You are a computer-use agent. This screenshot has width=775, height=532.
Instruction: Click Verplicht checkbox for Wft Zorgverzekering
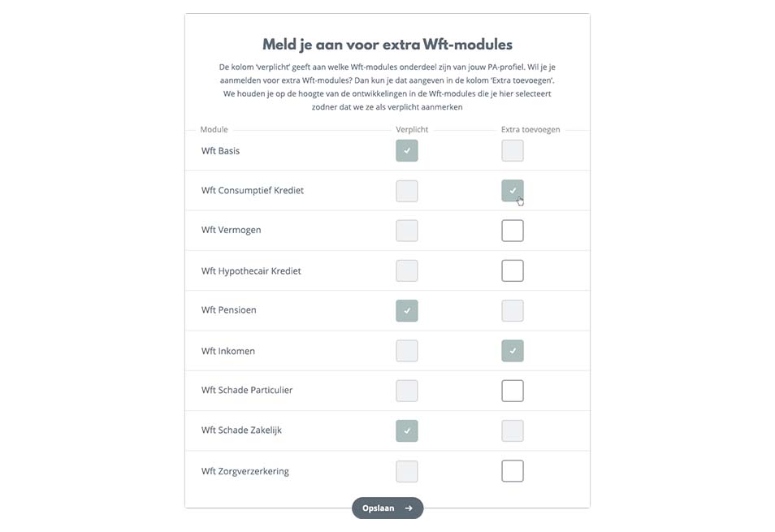pos(407,471)
